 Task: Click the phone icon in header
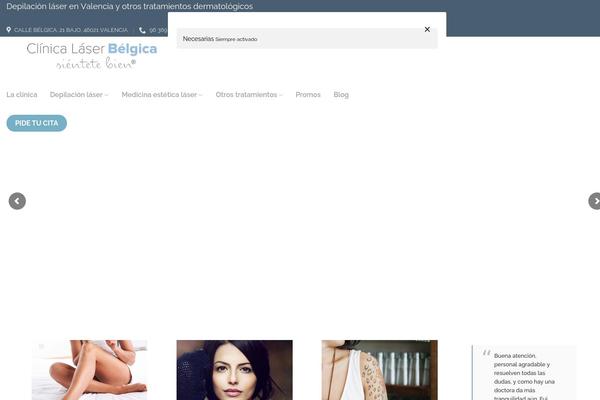[x=142, y=30]
